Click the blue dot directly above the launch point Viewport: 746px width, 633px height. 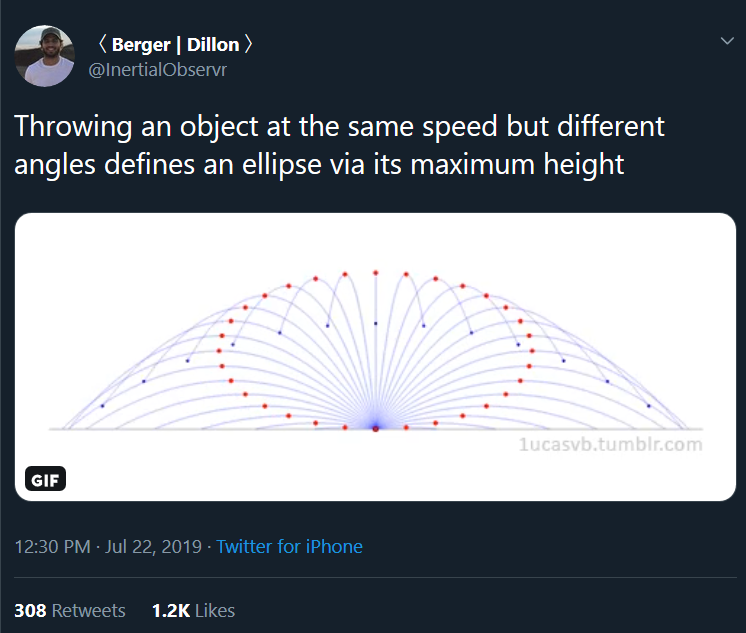375,323
